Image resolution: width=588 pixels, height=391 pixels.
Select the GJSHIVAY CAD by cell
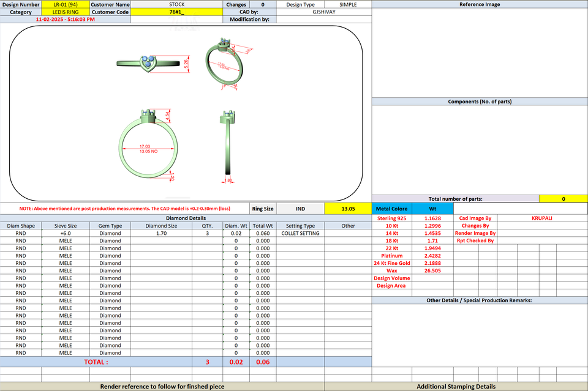point(324,12)
